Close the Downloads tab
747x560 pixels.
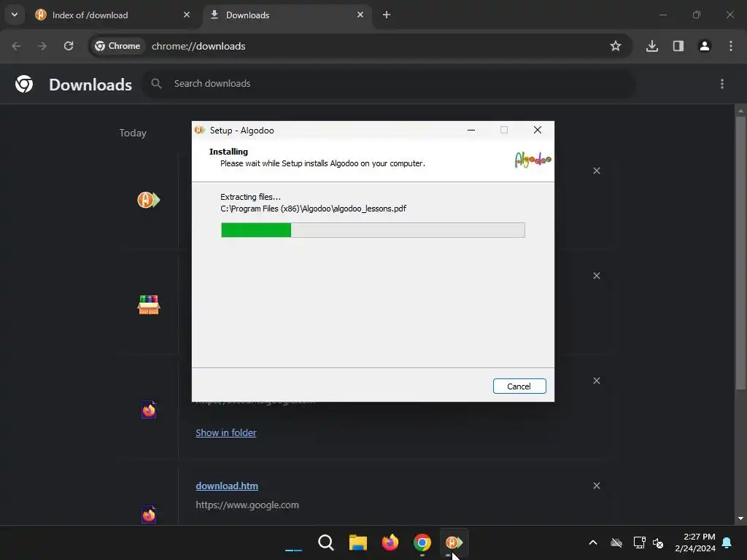tap(360, 15)
